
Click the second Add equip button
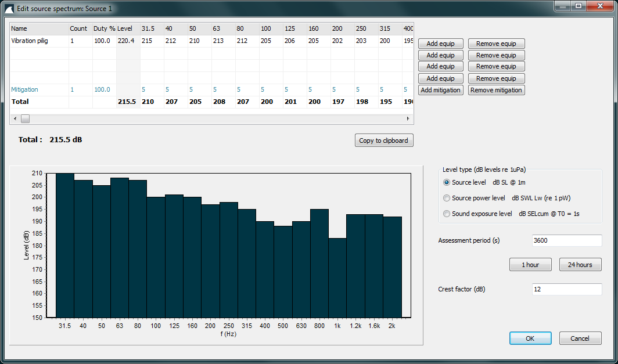(x=440, y=55)
